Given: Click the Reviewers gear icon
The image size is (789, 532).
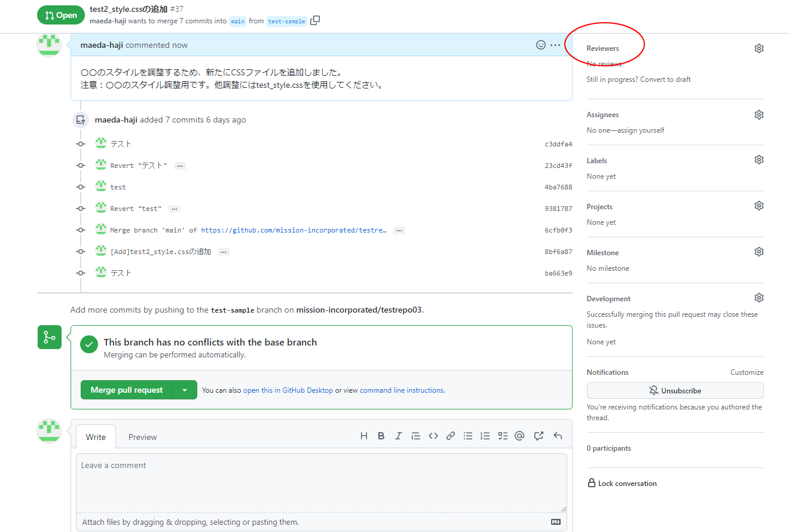Looking at the screenshot, I should (x=759, y=48).
